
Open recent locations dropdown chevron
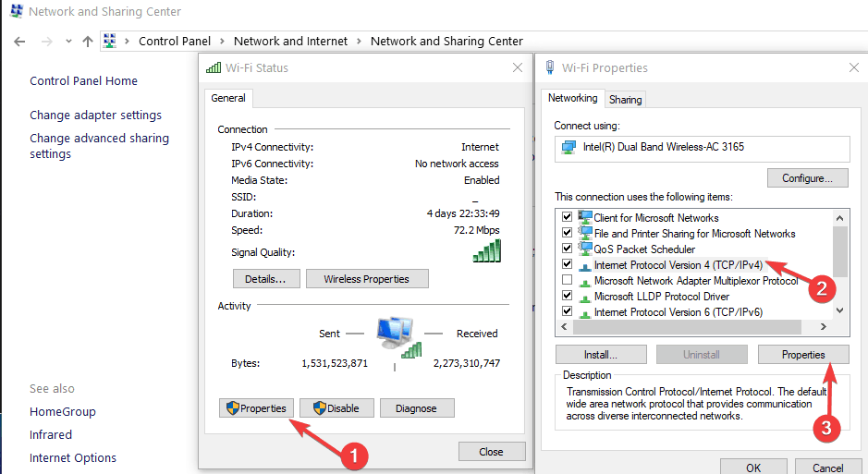coord(68,41)
